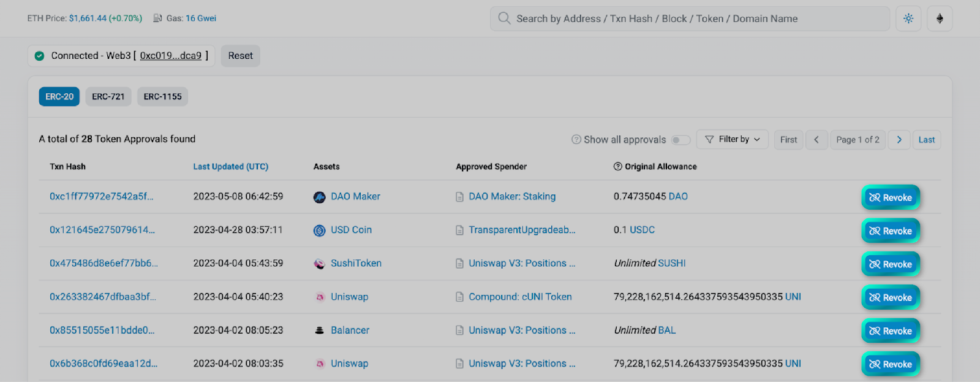Click contract icon in the Balancer row
This screenshot has height=382, width=980.
(459, 330)
